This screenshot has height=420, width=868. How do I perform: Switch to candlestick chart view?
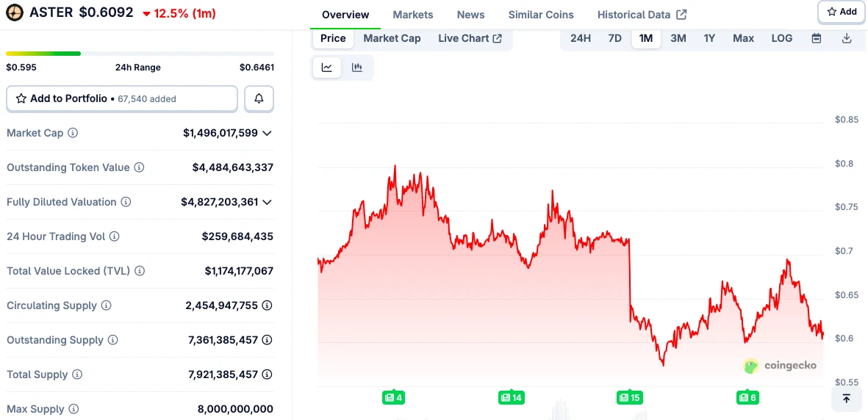click(357, 68)
